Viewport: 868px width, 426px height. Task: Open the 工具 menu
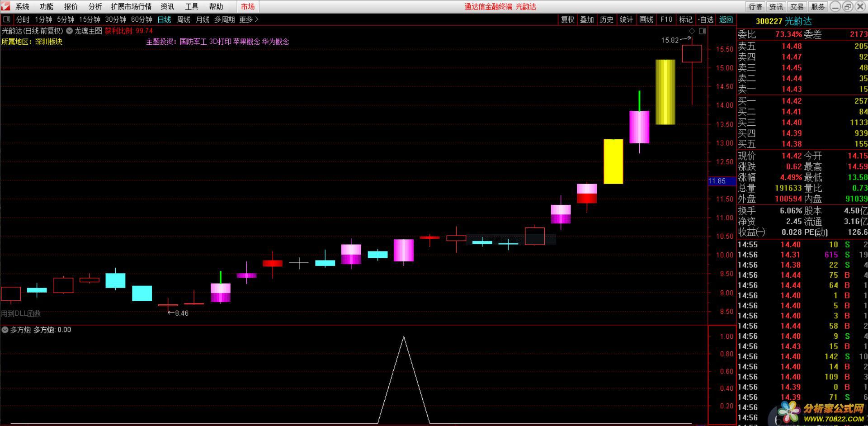click(192, 6)
